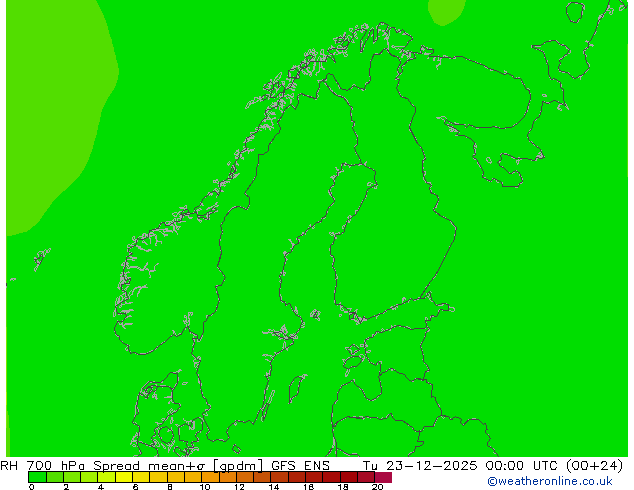Click the 'Spread mean+σ' label
The height and width of the screenshot is (490, 634).
click(x=149, y=465)
